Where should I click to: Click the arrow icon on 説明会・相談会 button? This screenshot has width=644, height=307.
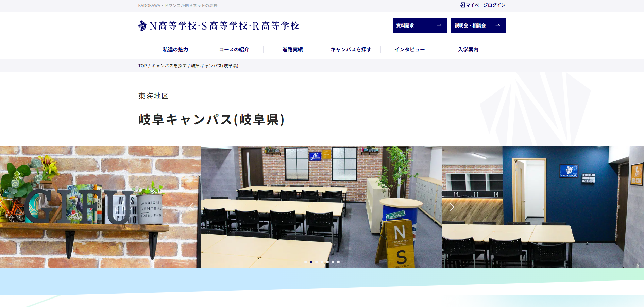(x=497, y=25)
